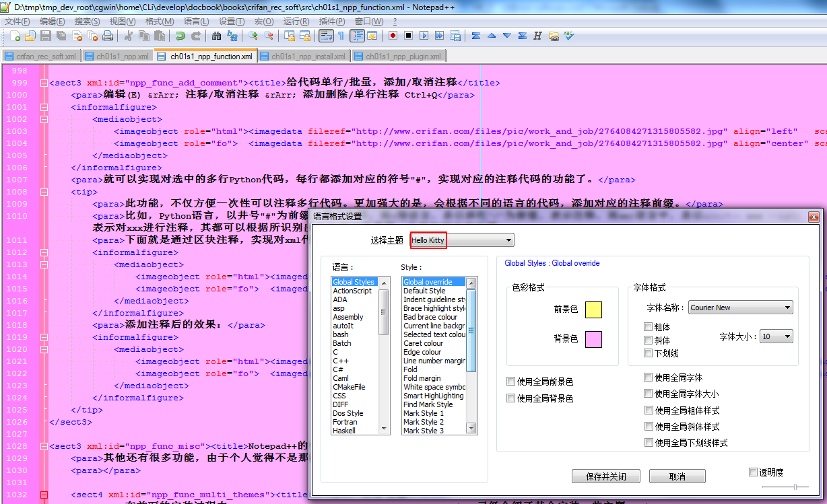
Task: Click the Save All toolbar icon
Action: (61, 36)
